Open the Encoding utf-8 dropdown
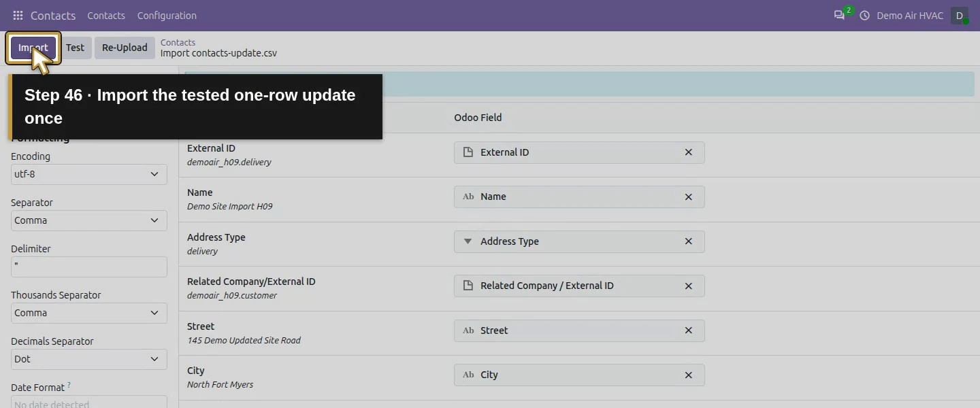This screenshot has height=408, width=980. 89,174
